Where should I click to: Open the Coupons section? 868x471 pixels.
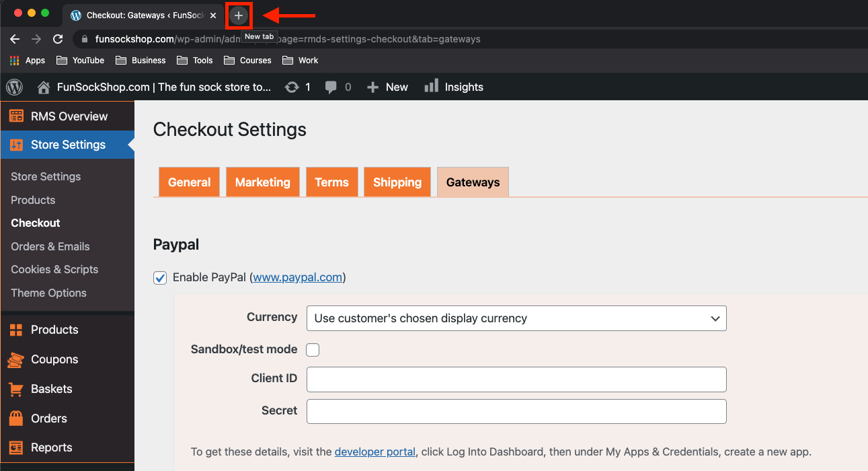coord(67,359)
